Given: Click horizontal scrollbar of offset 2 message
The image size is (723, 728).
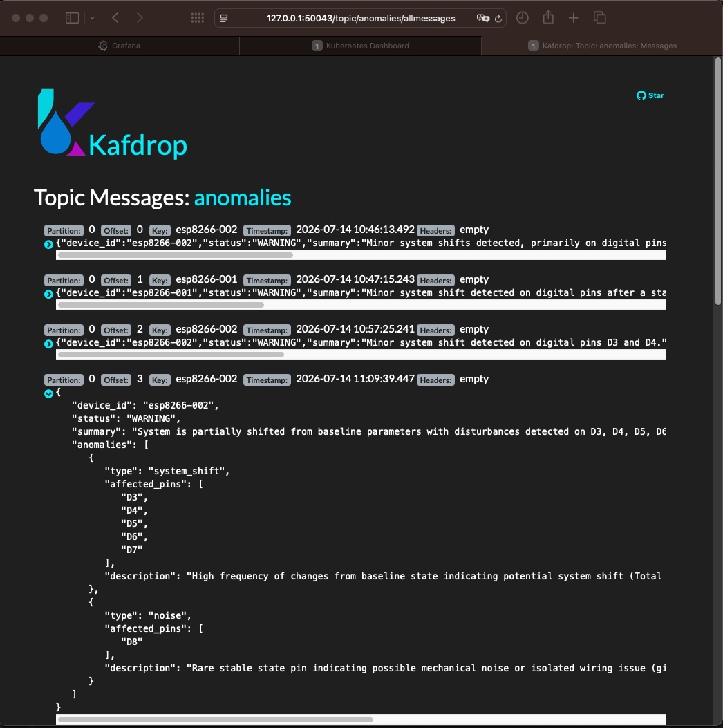Looking at the screenshot, I should pyautogui.click(x=171, y=354).
